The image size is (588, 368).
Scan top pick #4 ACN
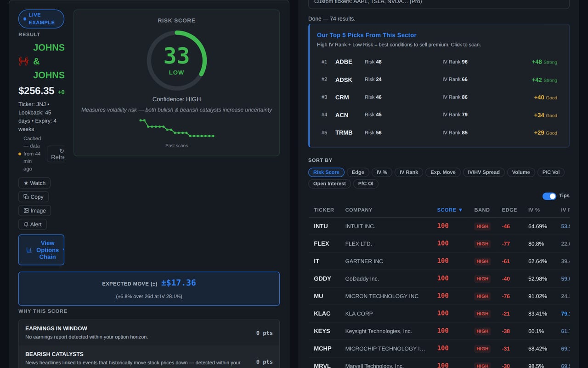[x=439, y=115]
